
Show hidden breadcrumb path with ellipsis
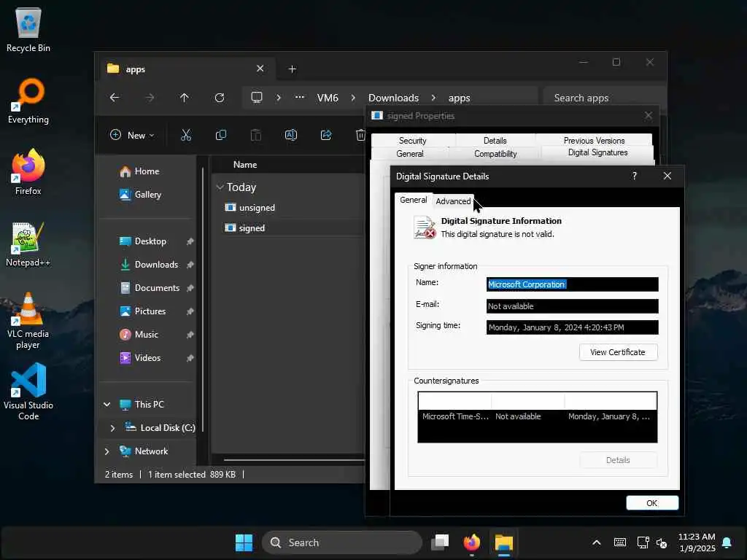tap(300, 97)
